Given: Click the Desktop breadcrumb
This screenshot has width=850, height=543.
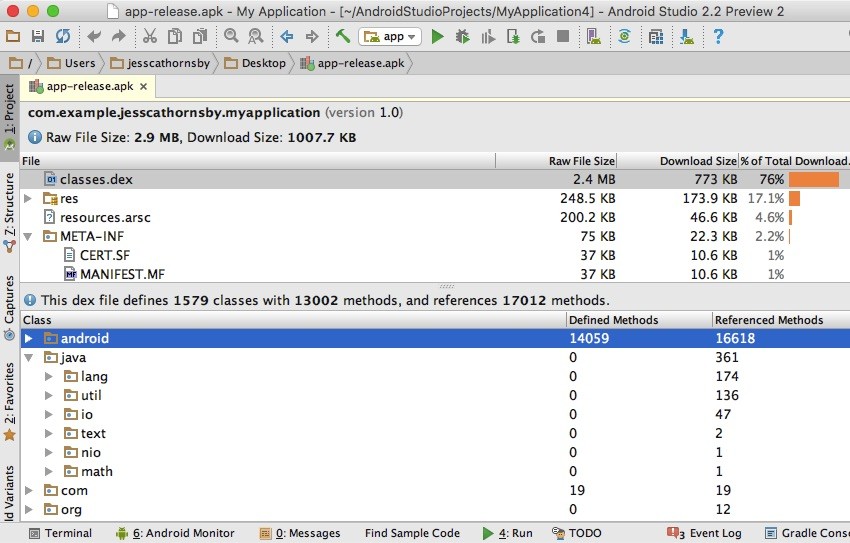Looking at the screenshot, I should (x=255, y=63).
